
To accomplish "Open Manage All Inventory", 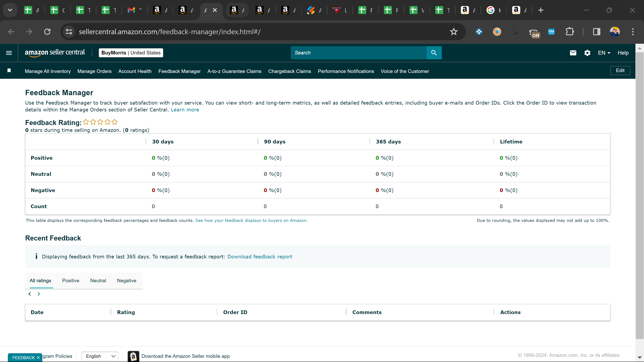I will tap(48, 71).
